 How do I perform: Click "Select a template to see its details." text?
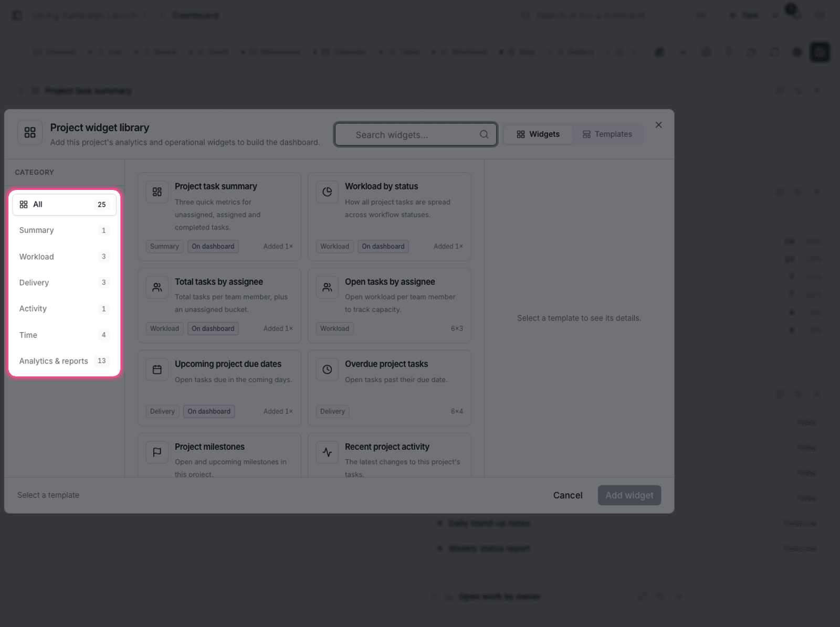pyautogui.click(x=579, y=318)
